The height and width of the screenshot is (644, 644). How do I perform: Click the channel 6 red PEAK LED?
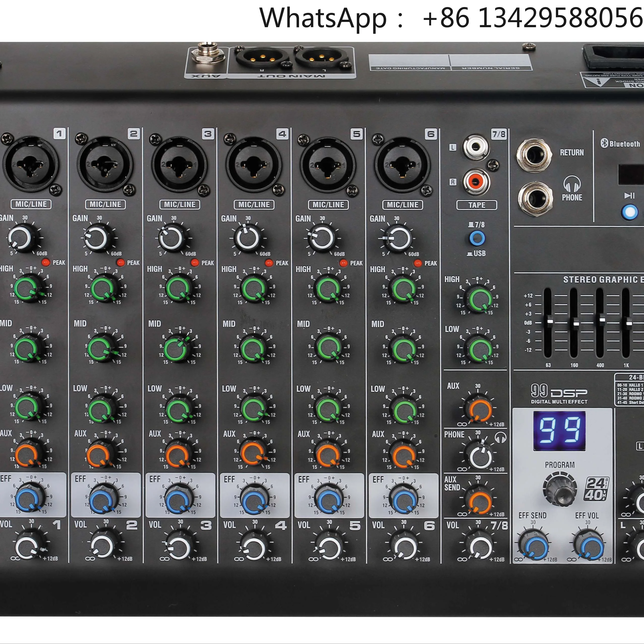coord(417,263)
